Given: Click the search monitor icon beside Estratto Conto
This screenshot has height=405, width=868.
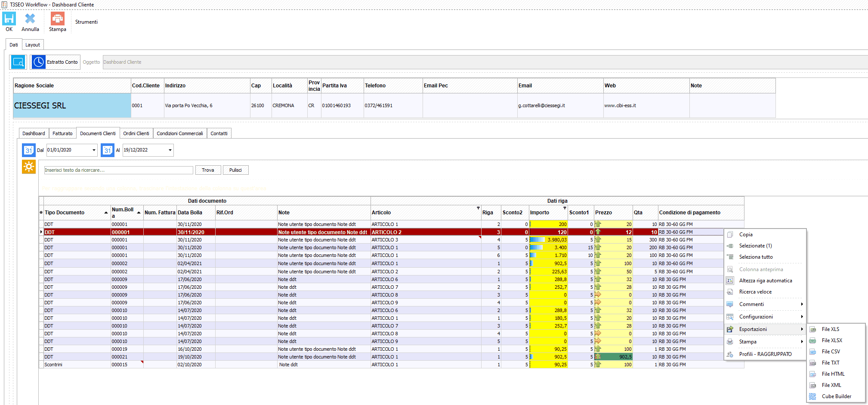Looking at the screenshot, I should point(18,62).
